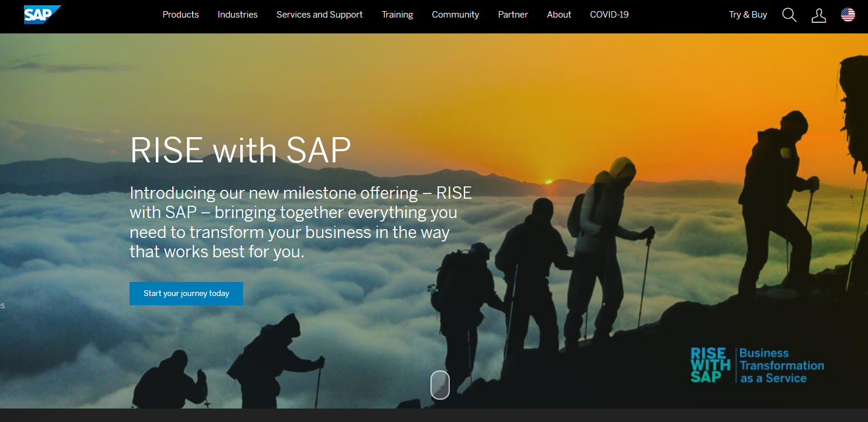The height and width of the screenshot is (422, 868).
Task: Open the Training menu
Action: click(x=397, y=15)
